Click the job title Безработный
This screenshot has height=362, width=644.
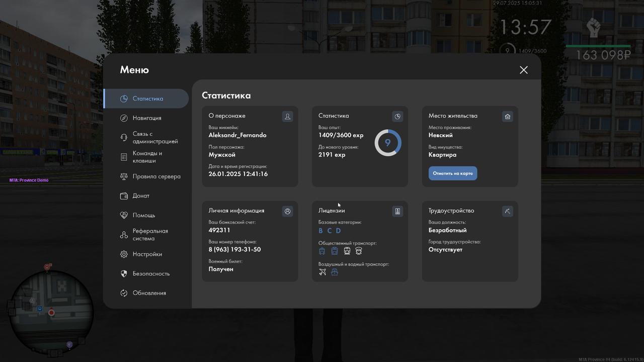tap(448, 230)
